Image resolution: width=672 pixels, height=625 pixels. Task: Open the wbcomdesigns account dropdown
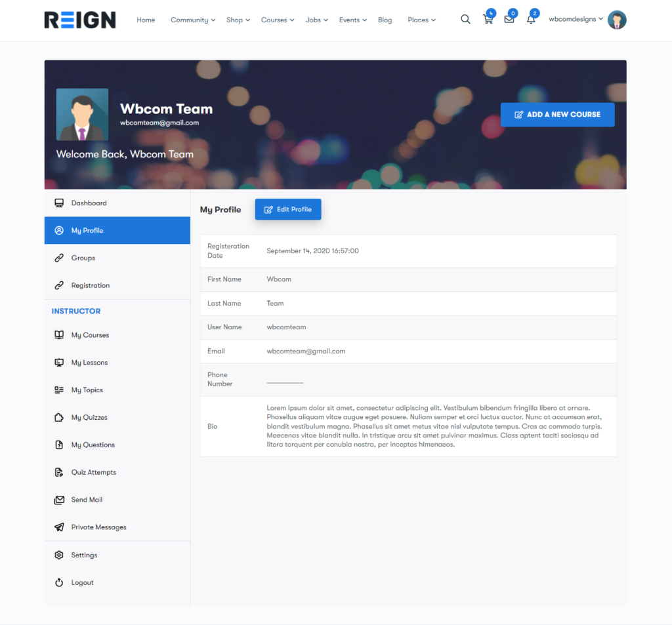point(576,19)
